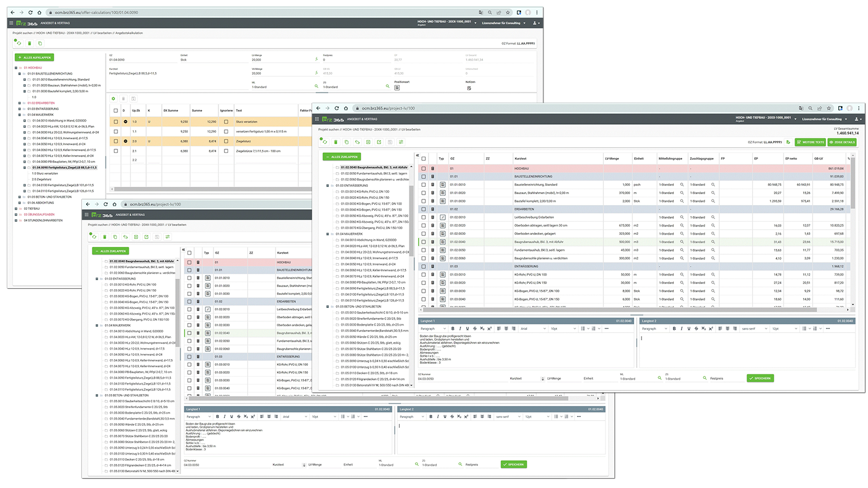
Task: Tick the select-all checkbox in the front LV table header
Action: (x=424, y=159)
